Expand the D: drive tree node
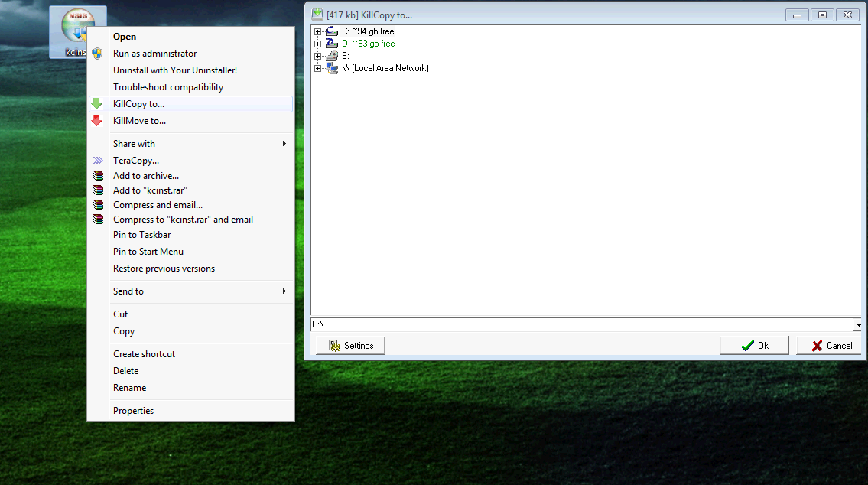The image size is (868, 485). click(317, 44)
